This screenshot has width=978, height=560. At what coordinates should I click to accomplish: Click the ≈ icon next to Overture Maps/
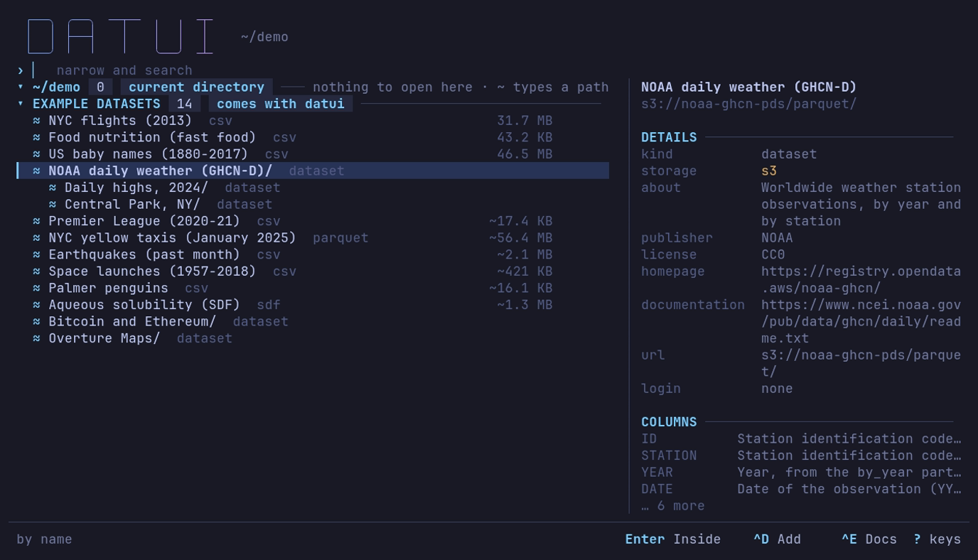point(36,339)
